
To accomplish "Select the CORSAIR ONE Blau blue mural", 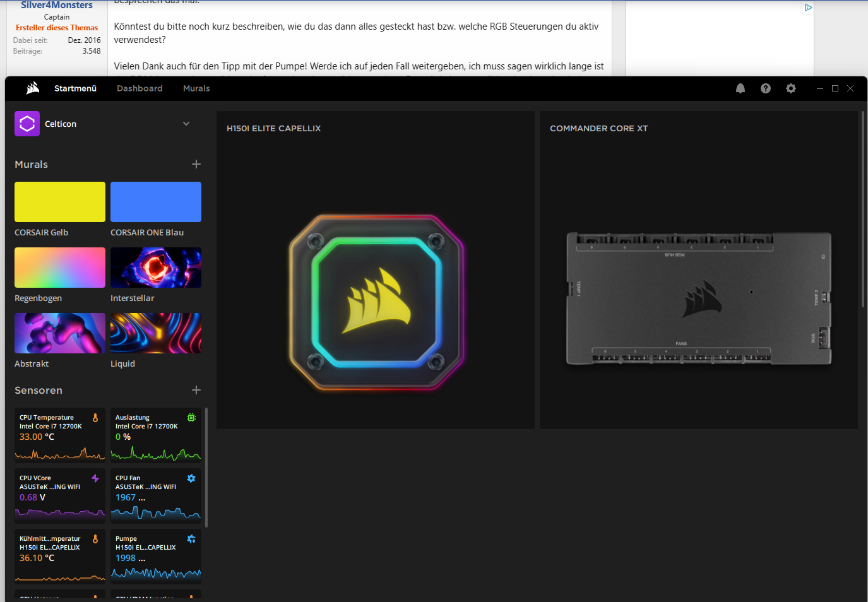I will 156,202.
